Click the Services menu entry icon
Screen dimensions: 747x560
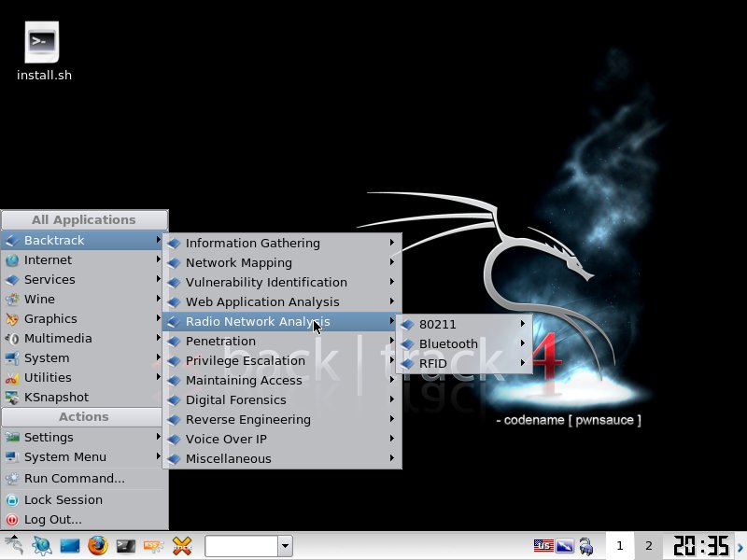[12, 279]
